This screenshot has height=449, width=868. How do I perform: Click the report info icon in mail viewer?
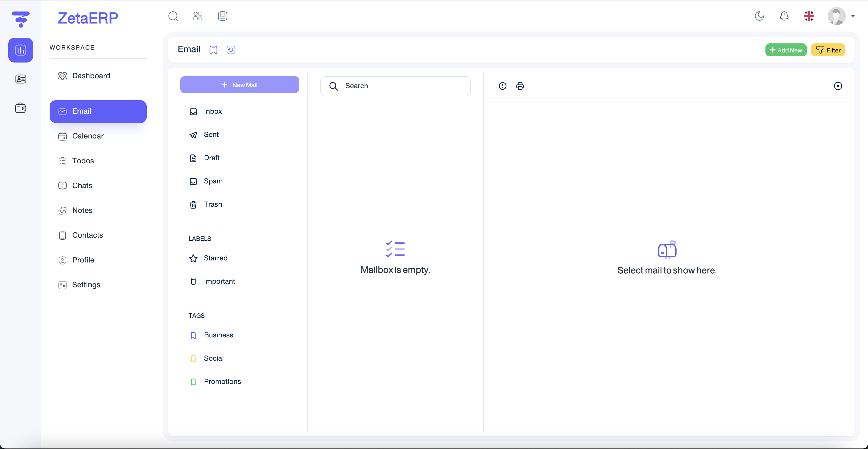502,86
